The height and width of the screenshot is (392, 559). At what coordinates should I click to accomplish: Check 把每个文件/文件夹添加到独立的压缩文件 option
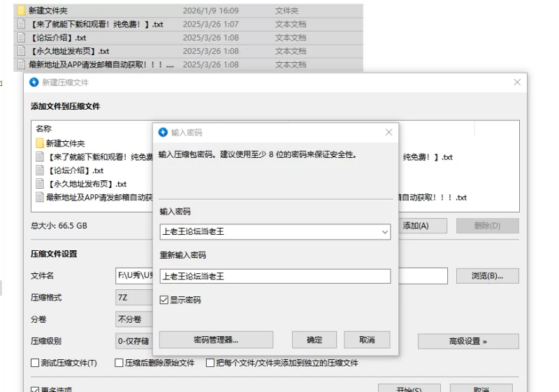[210, 363]
